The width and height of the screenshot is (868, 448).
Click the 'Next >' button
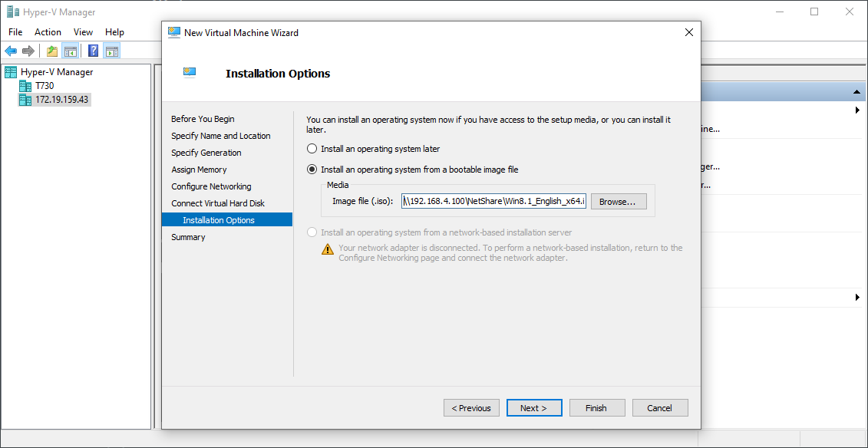pos(534,408)
